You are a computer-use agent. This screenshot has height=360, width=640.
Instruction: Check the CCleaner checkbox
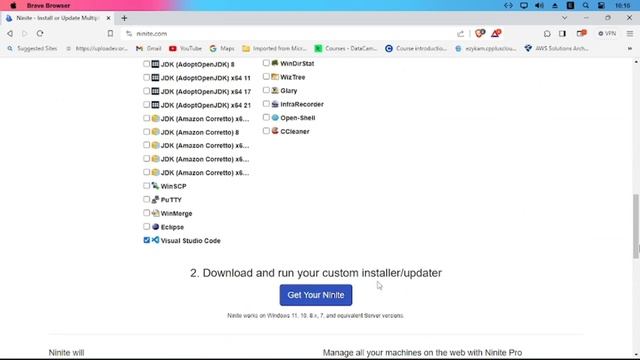[266, 131]
